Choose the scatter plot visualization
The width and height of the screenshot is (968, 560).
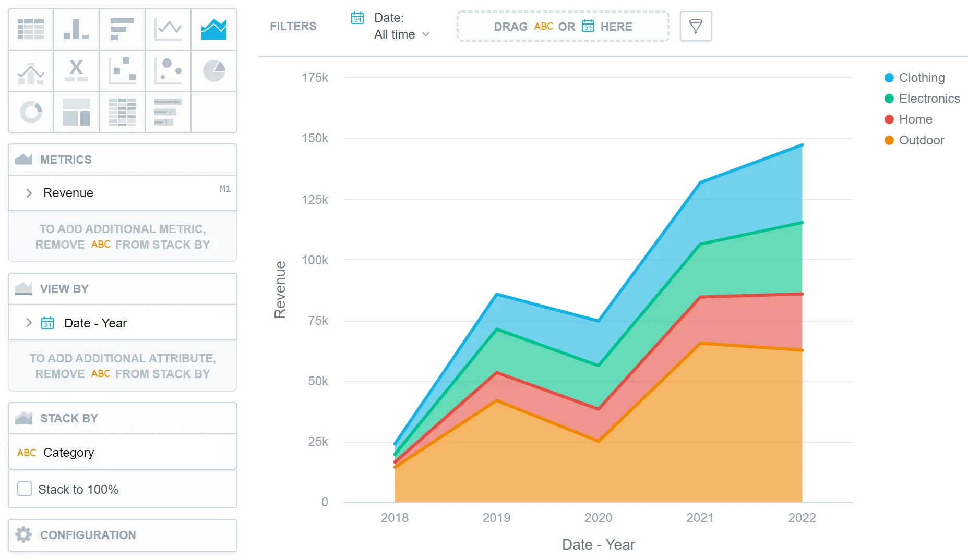pos(122,71)
